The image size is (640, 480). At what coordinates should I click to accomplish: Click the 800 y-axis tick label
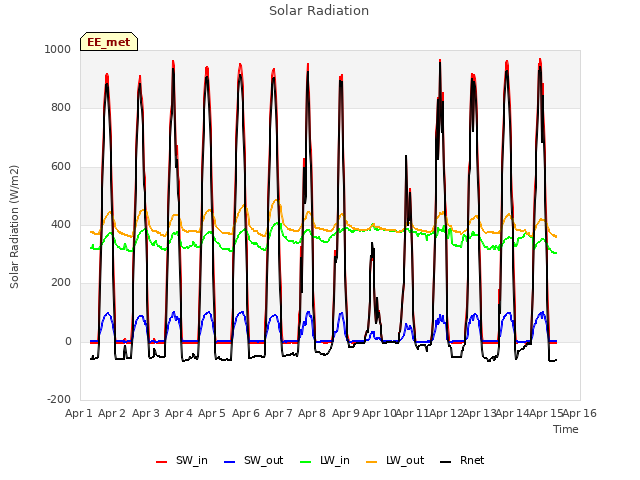(x=61, y=108)
